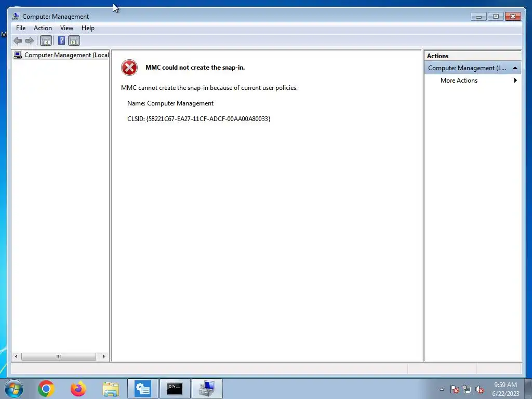Click the 'current user policies' message text
Viewport: 532px width, 399px height.
(x=209, y=88)
